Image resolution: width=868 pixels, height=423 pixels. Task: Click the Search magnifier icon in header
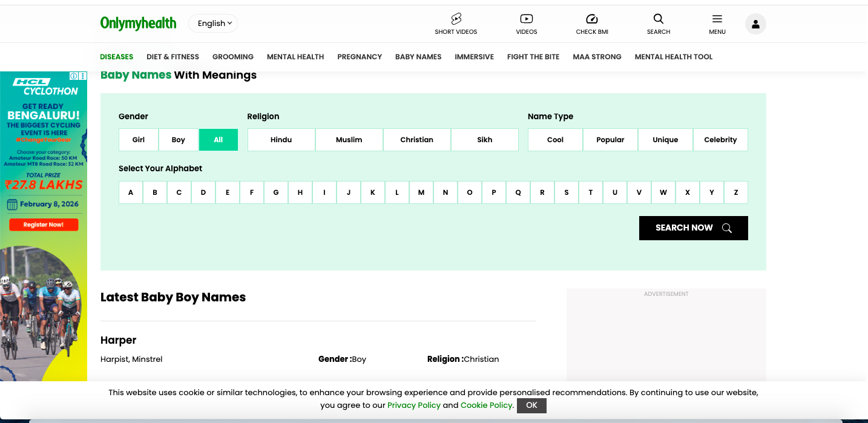(658, 19)
